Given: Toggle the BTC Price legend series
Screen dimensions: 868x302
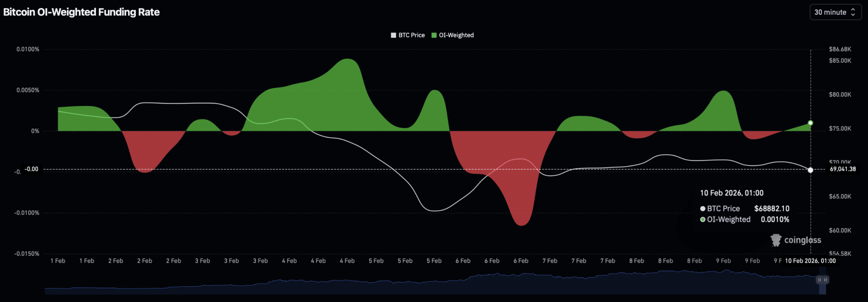Looking at the screenshot, I should pos(411,35).
